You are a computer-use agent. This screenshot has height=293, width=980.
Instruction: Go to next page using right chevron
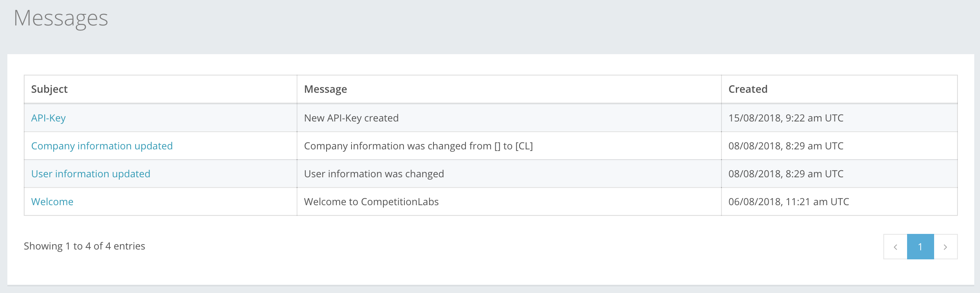pyautogui.click(x=946, y=247)
